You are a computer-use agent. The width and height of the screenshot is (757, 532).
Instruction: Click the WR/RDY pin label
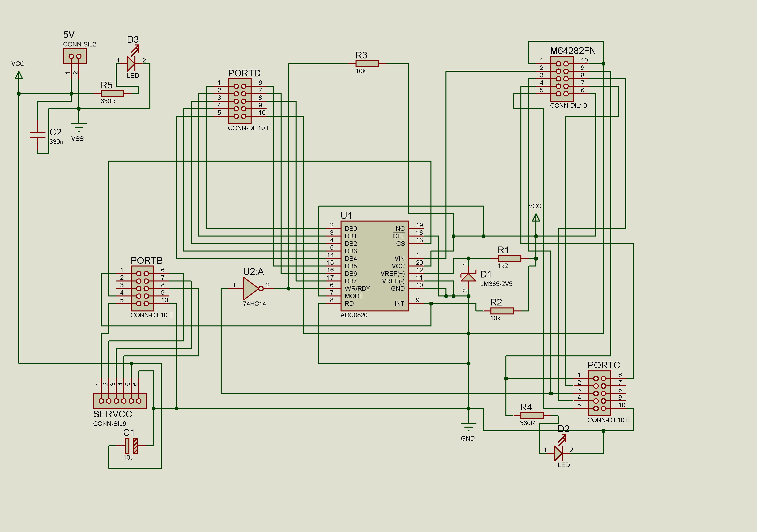[x=357, y=288]
